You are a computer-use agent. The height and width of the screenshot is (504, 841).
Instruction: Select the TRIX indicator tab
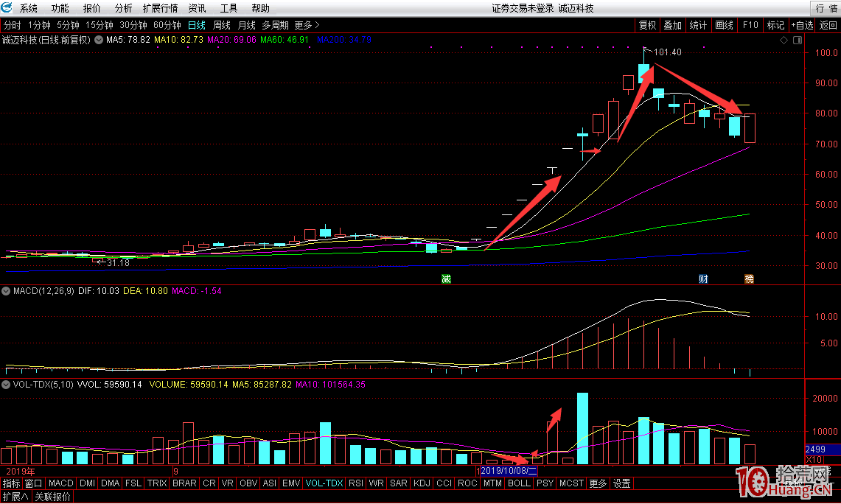[157, 483]
